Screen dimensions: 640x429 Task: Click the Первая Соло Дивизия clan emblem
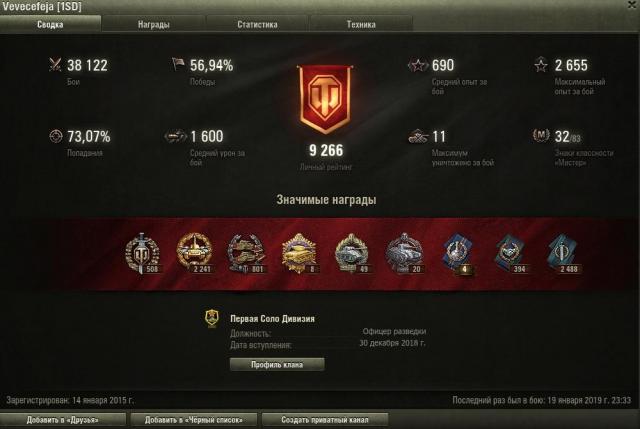(x=212, y=319)
